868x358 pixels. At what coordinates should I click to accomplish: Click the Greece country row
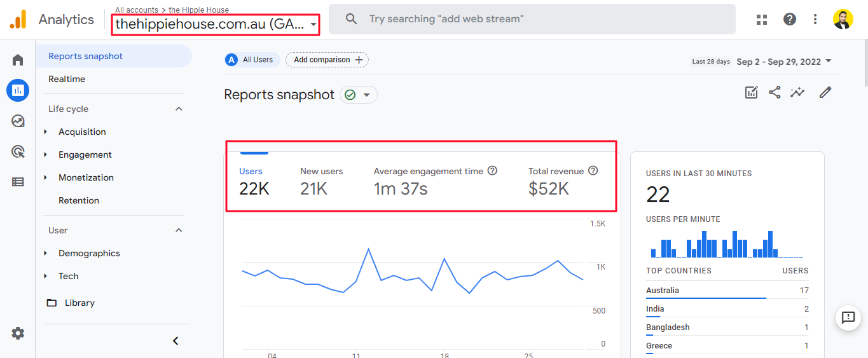click(x=727, y=346)
